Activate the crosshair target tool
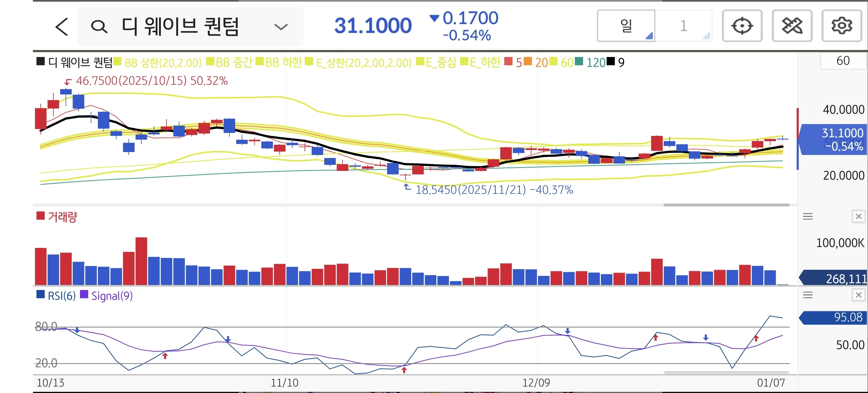 click(x=742, y=26)
